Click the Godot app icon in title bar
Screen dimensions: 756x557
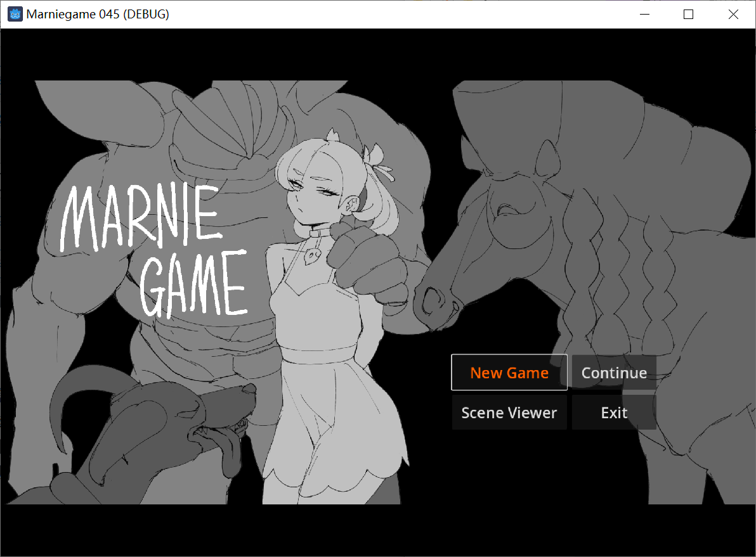click(15, 15)
